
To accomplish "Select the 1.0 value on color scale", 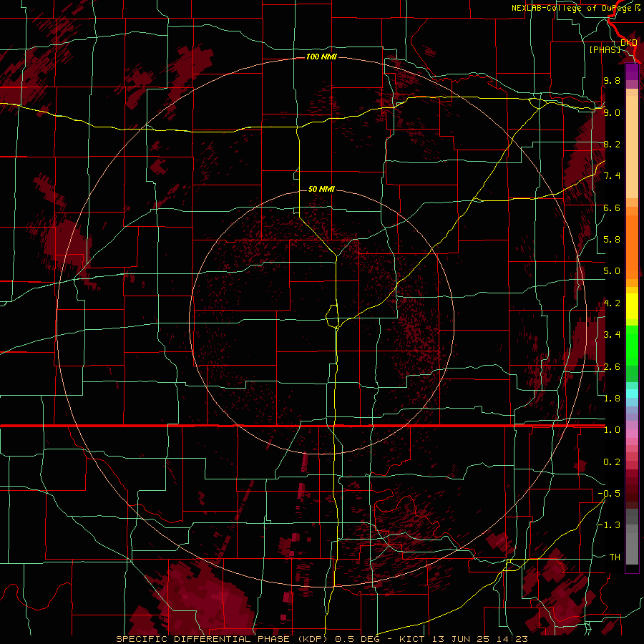I will (612, 430).
